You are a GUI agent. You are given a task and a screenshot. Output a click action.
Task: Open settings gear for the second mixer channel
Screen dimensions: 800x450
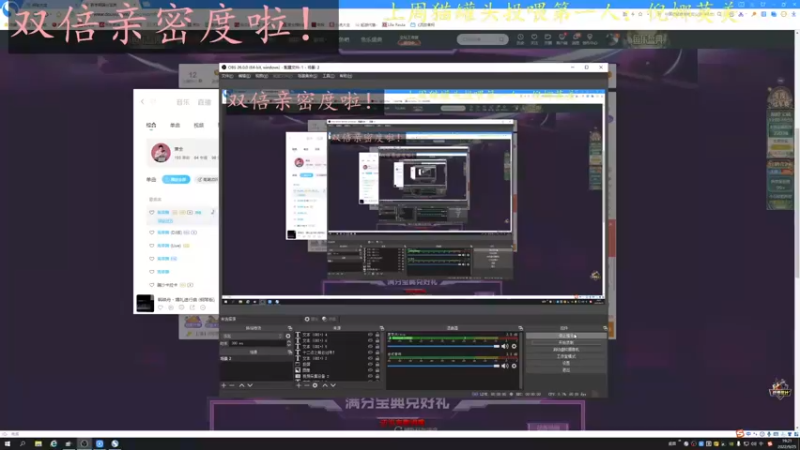[x=514, y=366]
